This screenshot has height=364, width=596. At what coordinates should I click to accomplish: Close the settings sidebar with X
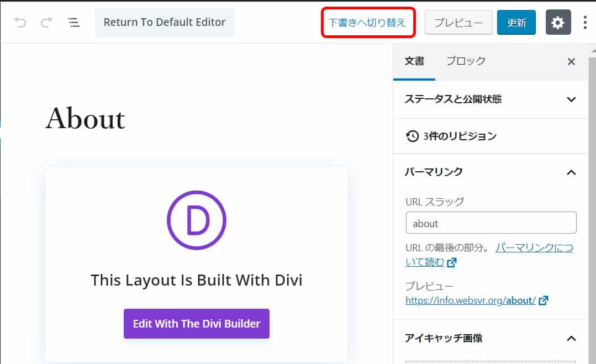coord(571,62)
